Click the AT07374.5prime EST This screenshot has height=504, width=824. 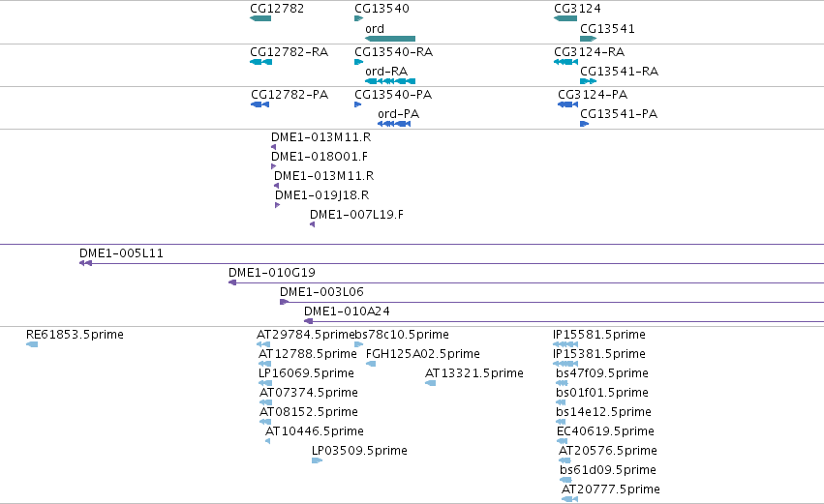point(265,402)
